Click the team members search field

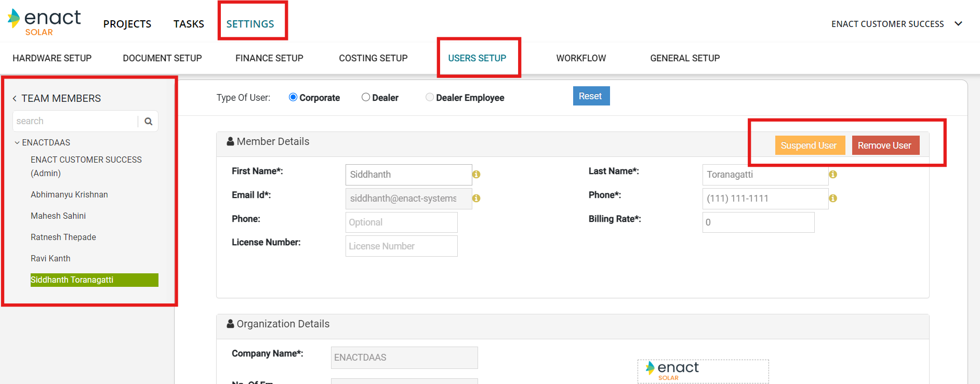click(x=75, y=121)
